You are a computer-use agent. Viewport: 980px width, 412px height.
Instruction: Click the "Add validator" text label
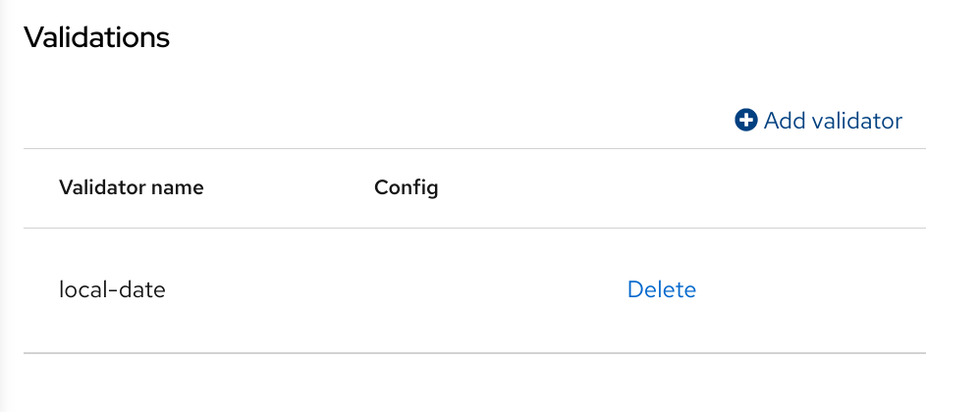pos(833,121)
